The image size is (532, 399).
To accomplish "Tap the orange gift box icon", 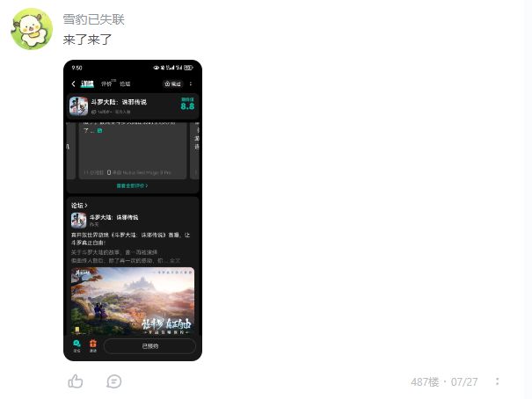I will tap(93, 345).
